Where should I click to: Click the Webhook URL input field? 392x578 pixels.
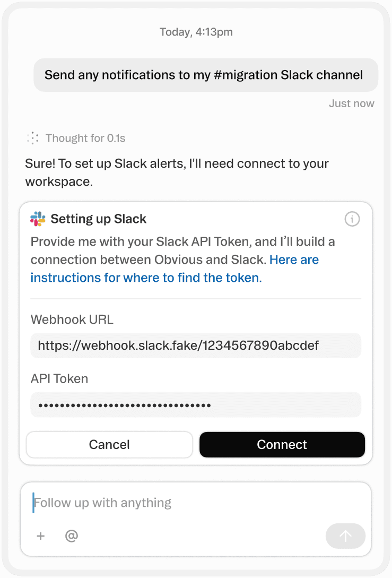(196, 346)
